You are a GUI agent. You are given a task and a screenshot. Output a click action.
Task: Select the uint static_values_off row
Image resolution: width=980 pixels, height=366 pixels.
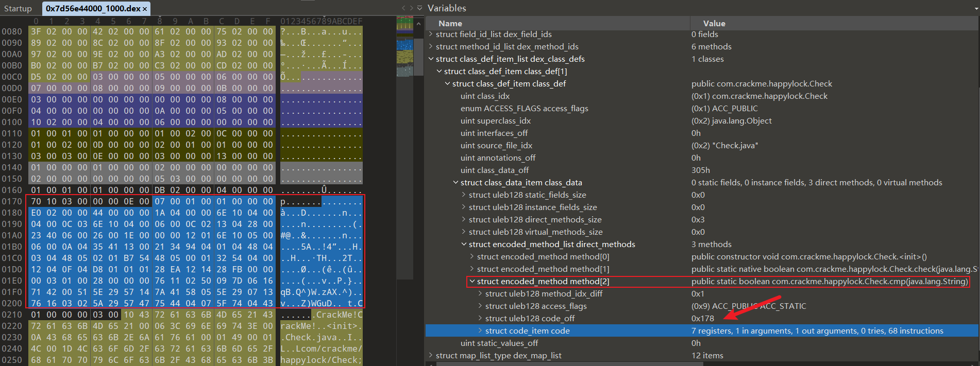click(702, 343)
